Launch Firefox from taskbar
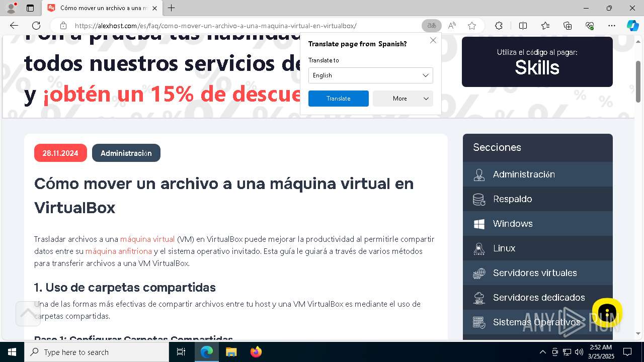The width and height of the screenshot is (644, 362). 256,352
